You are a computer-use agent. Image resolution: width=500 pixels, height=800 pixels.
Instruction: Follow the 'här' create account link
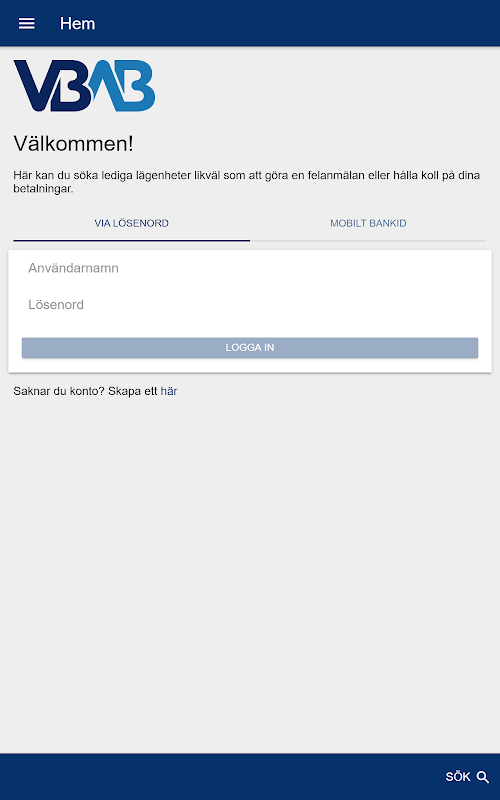[x=169, y=391]
